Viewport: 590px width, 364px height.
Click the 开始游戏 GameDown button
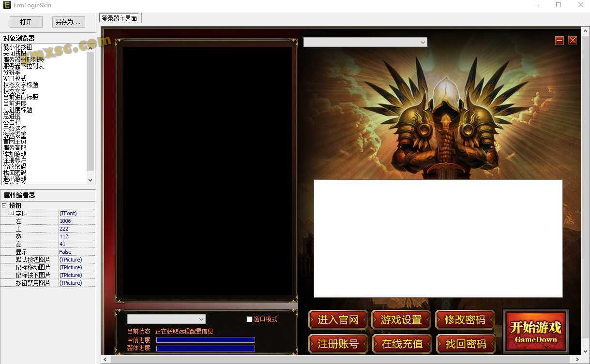[x=535, y=332]
